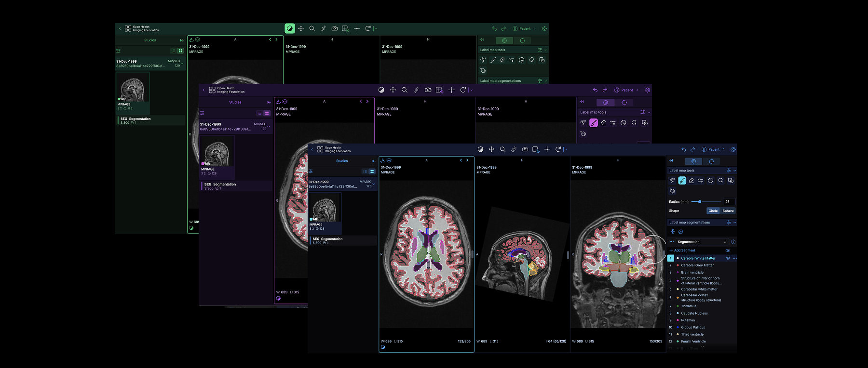
Task: Click Redo arrow in blue viewer header
Action: (692, 149)
